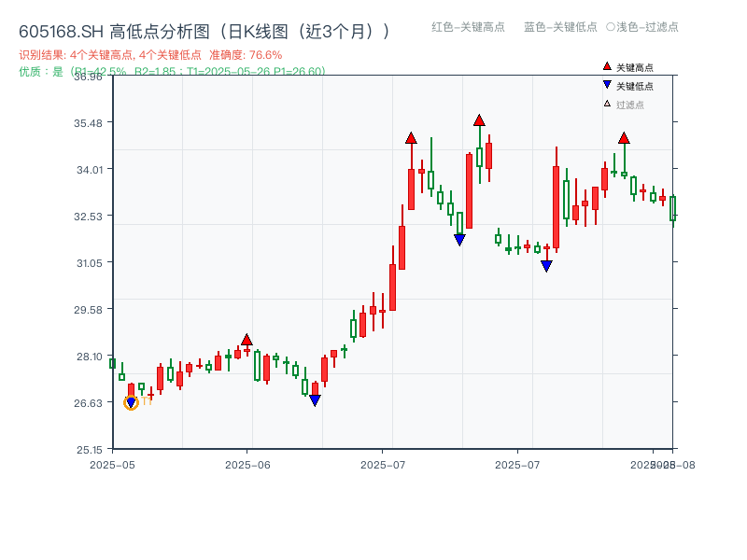Click the red triangle marker above the early-June high
This screenshot has width=747, height=560.
pyautogui.click(x=247, y=340)
